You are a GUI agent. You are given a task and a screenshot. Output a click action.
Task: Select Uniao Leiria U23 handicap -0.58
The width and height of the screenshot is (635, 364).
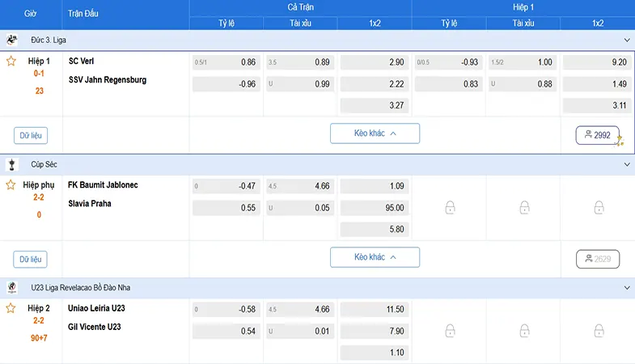[x=226, y=309]
